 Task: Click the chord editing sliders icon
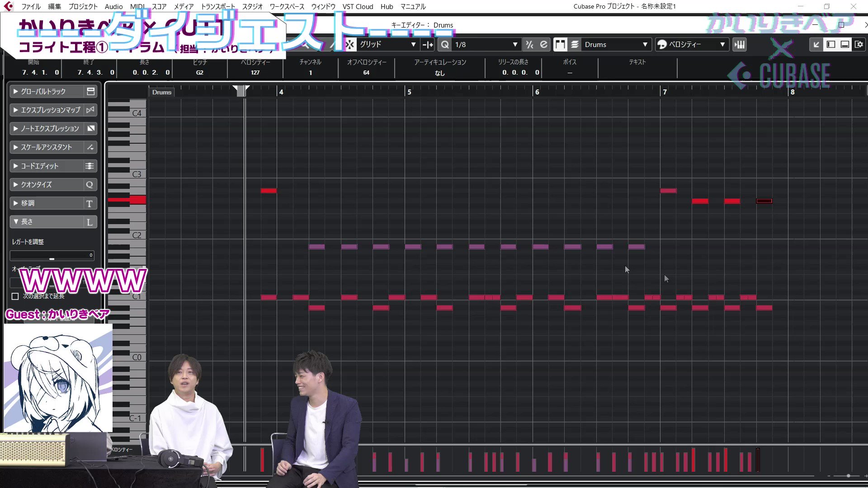(90, 166)
